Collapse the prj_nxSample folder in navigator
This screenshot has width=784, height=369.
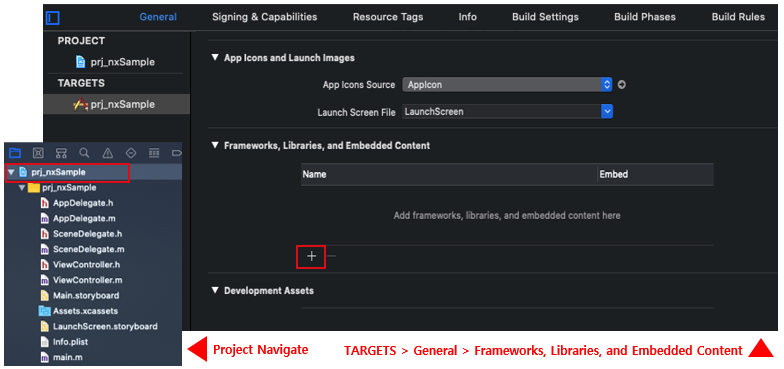pos(22,188)
